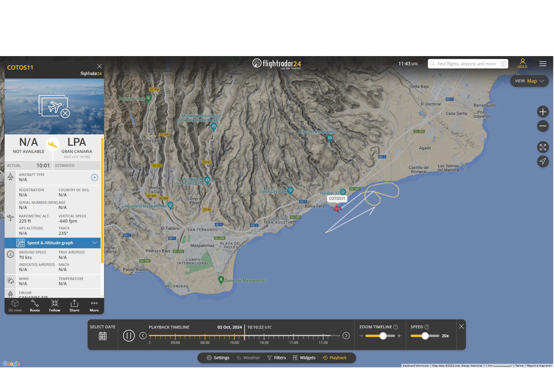This screenshot has height=392, width=554.
Task: Open Keyboard shortcuts link
Action: [415, 366]
